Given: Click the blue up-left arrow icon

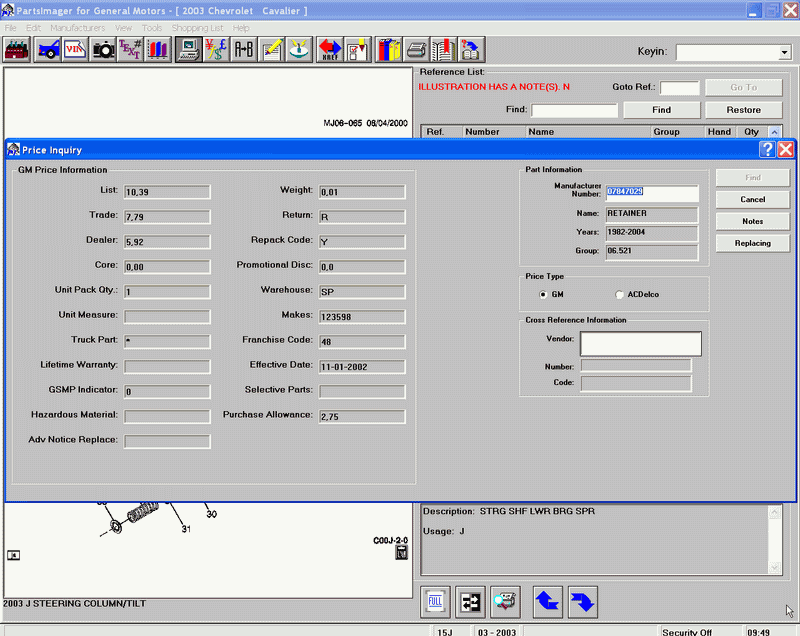Looking at the screenshot, I should (x=548, y=602).
